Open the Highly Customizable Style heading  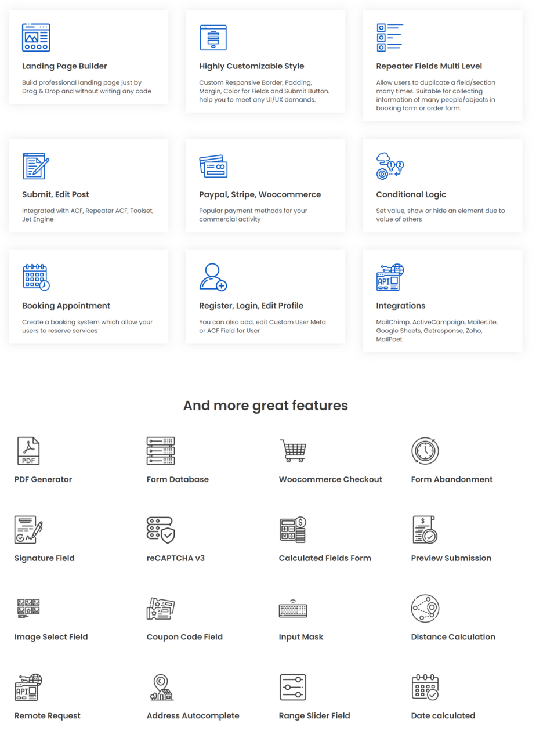251,66
